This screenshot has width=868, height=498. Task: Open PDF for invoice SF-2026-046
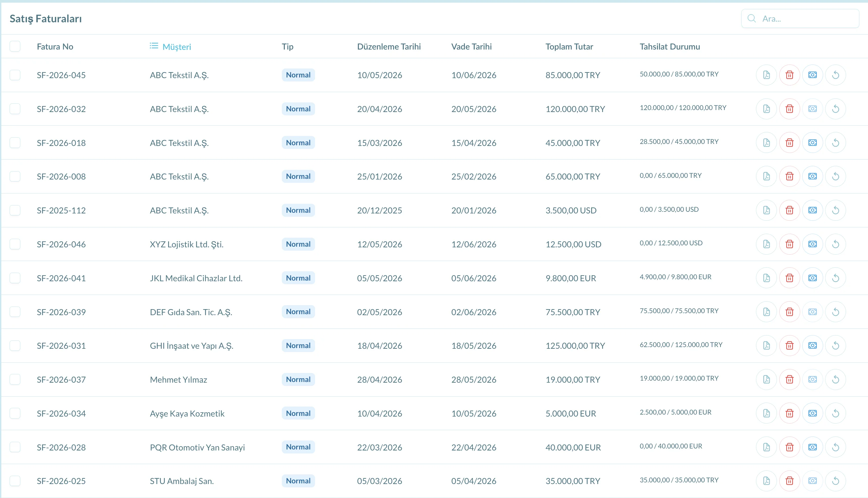766,244
